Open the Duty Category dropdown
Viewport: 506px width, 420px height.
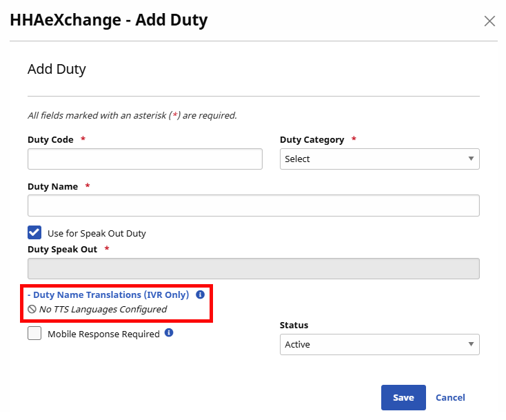pyautogui.click(x=379, y=159)
